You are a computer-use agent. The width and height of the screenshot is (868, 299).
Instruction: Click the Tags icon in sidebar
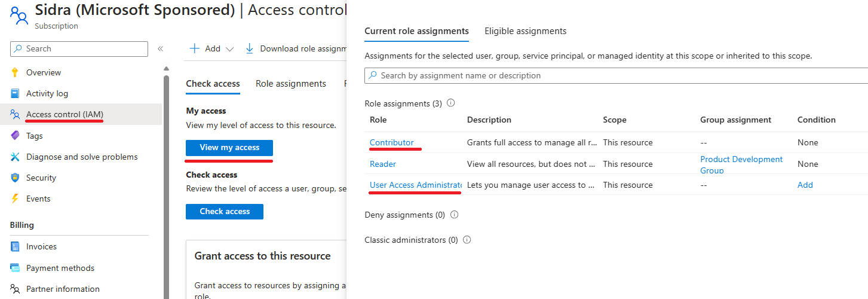pyautogui.click(x=16, y=136)
